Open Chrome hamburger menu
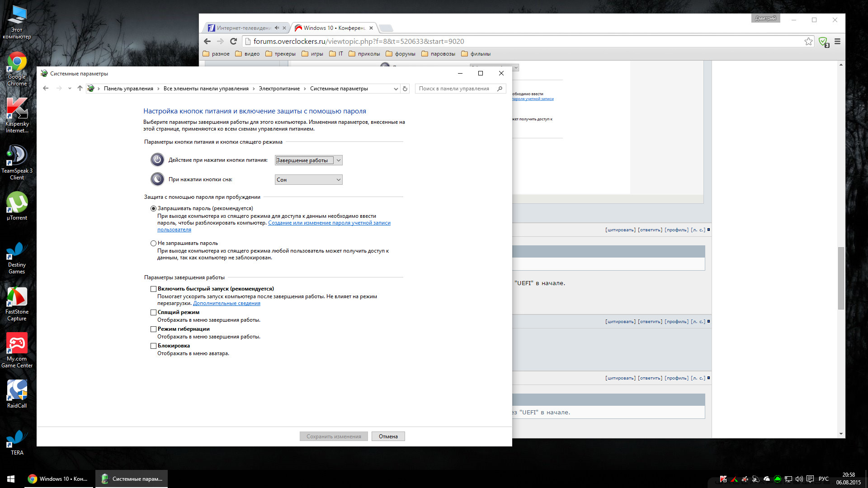 click(837, 42)
